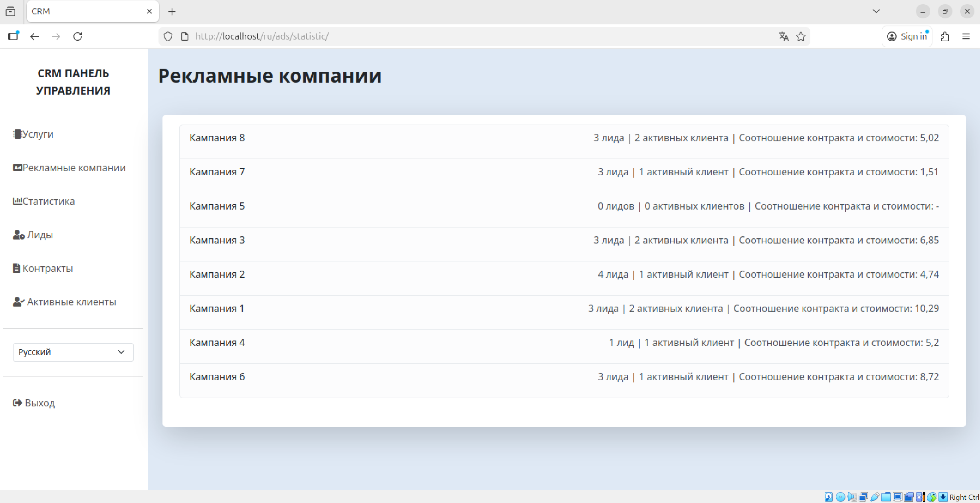Image resolution: width=980 pixels, height=503 pixels.
Task: Select Кампания 6 row
Action: point(564,380)
